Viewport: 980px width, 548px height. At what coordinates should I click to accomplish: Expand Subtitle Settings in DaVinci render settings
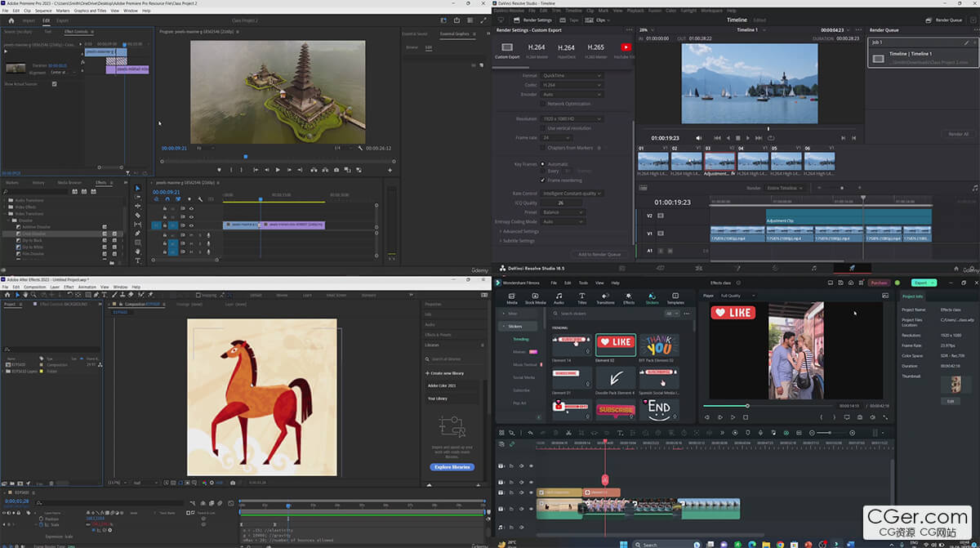(x=517, y=241)
